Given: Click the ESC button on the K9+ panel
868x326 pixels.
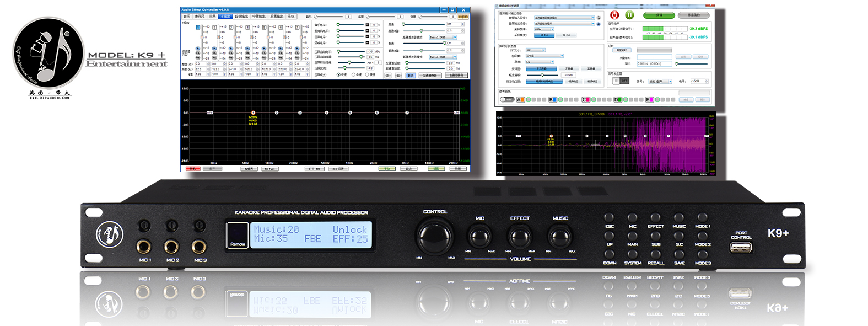Looking at the screenshot, I should pos(609,217).
